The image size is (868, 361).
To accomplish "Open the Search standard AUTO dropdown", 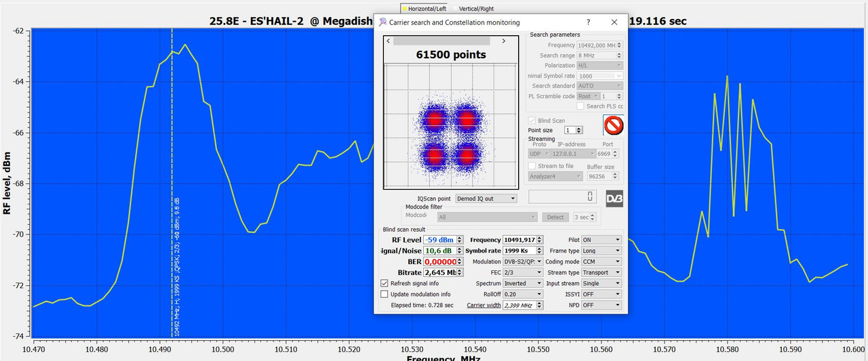I will 599,86.
